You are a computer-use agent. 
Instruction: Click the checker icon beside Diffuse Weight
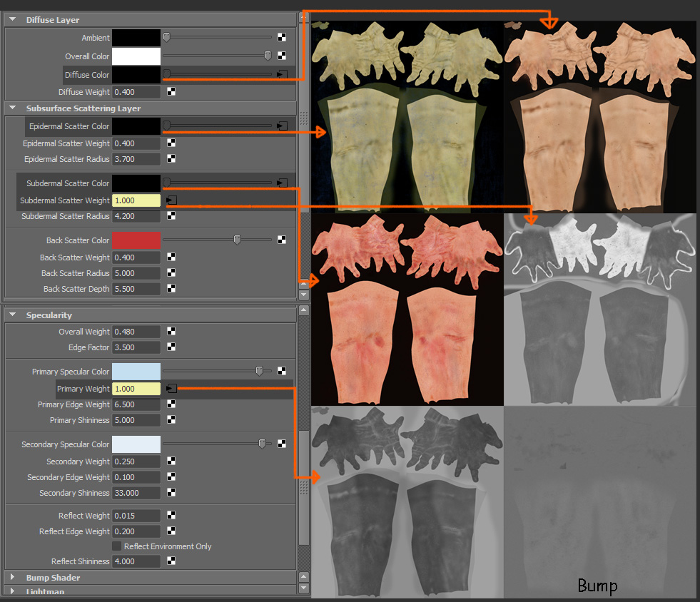tap(171, 91)
